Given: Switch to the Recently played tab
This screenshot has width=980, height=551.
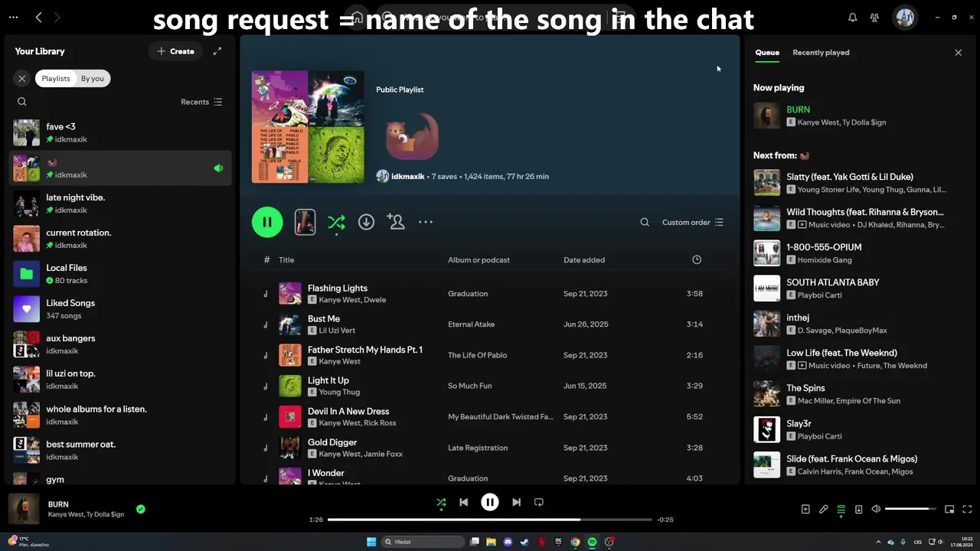Looking at the screenshot, I should click(821, 53).
